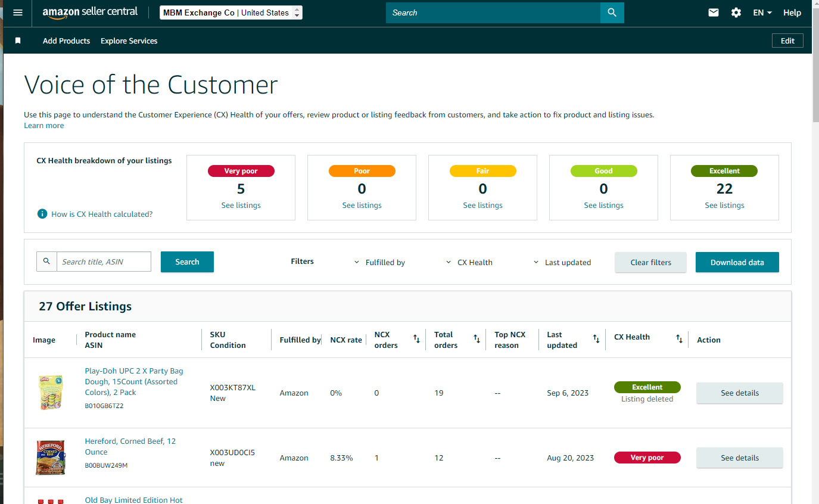Click the Aug 20, 2023 date cell
The width and height of the screenshot is (819, 504).
[570, 458]
